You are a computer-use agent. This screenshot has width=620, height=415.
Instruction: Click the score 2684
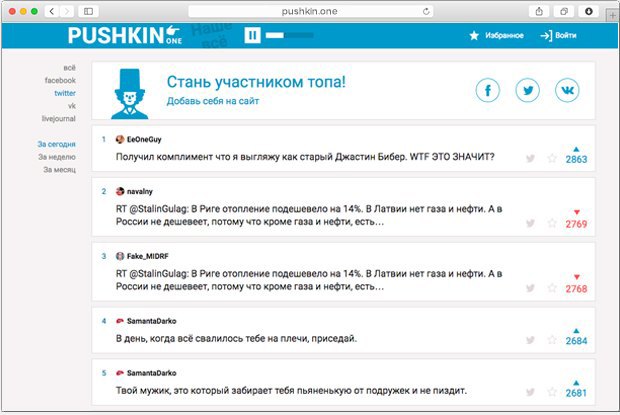pos(576,341)
